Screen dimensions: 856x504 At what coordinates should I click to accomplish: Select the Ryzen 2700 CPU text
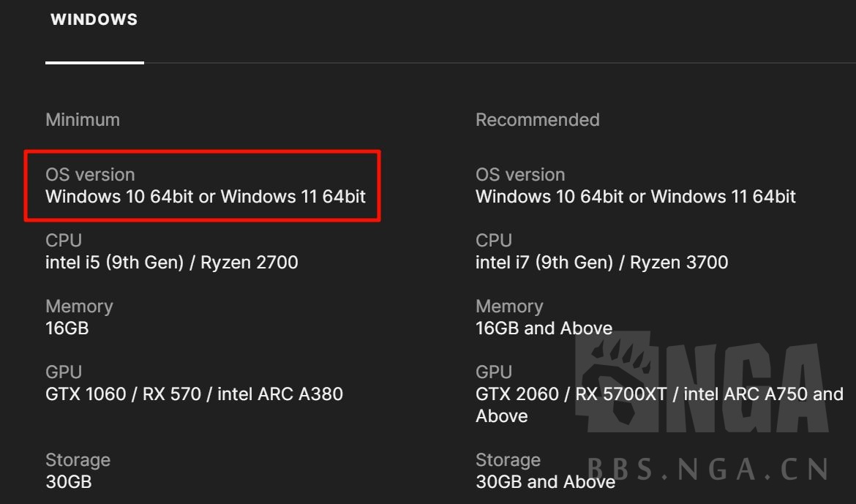point(249,262)
